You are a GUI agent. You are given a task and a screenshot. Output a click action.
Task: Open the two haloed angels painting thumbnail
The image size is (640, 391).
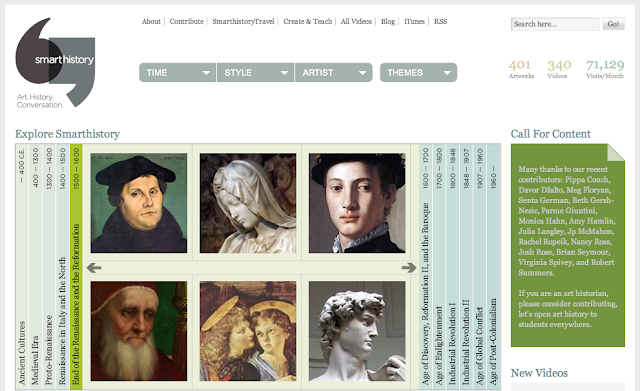click(248, 331)
